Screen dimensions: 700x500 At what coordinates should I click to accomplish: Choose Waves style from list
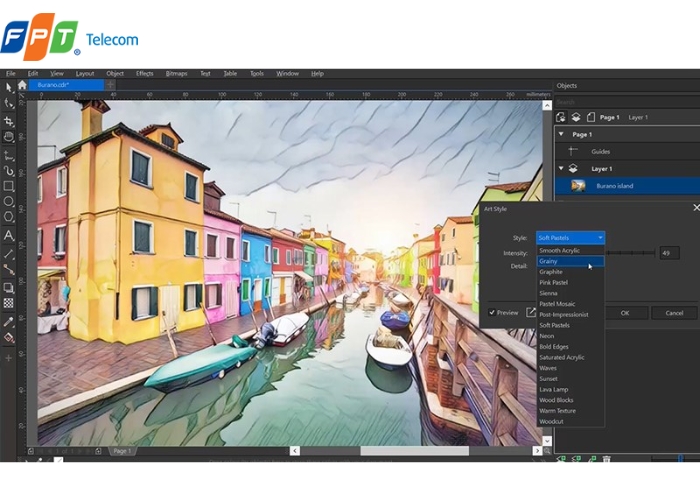tap(571, 368)
